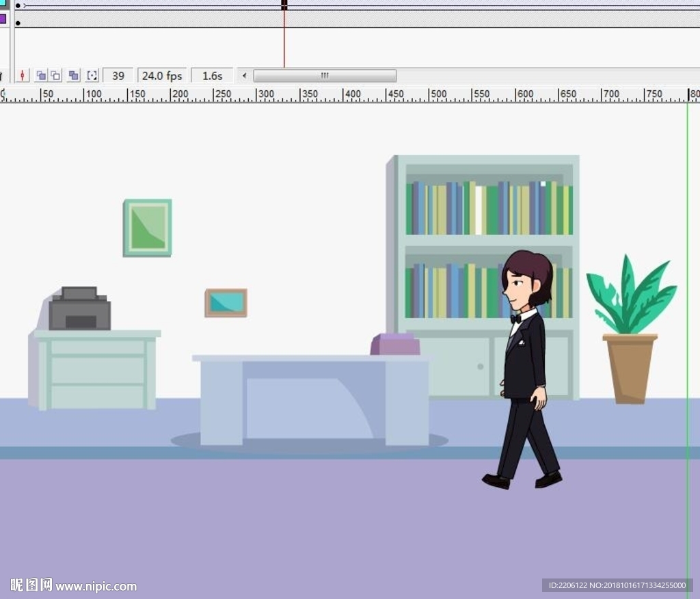Click the purple layer outline color swatch
This screenshot has height=599, width=700.
tap(3, 19)
